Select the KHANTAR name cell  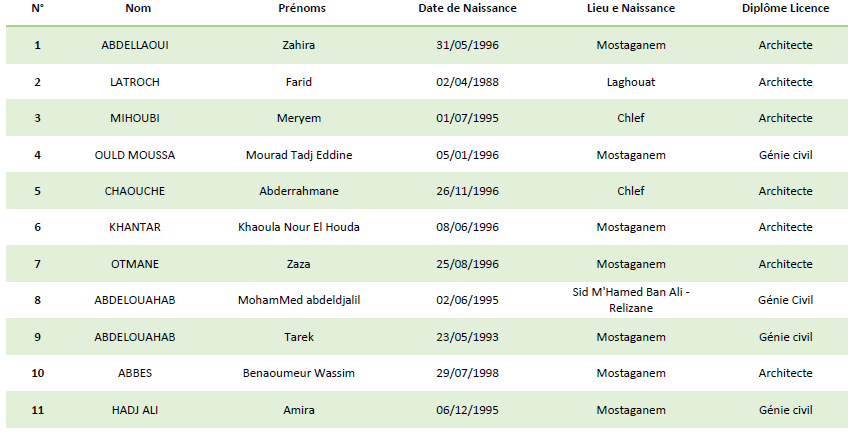tap(135, 227)
